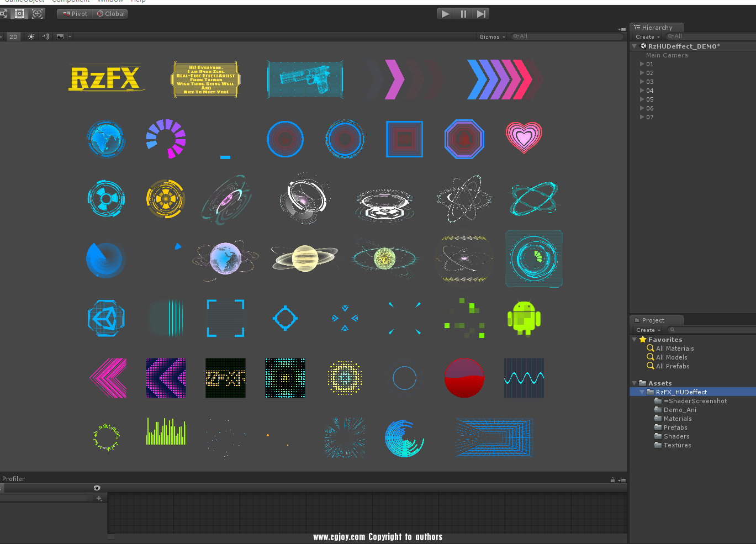Open the Hierarchy Create dropdown
Screen dimensions: 756x544
coord(647,36)
